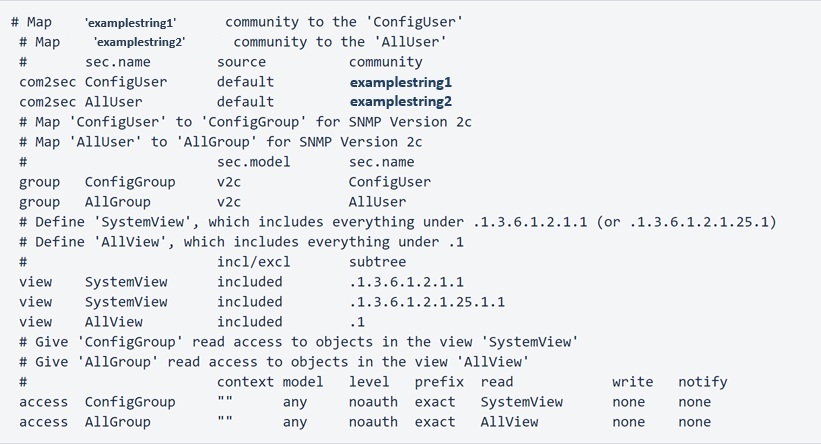Click AllUser in the com2sec row

(113, 102)
